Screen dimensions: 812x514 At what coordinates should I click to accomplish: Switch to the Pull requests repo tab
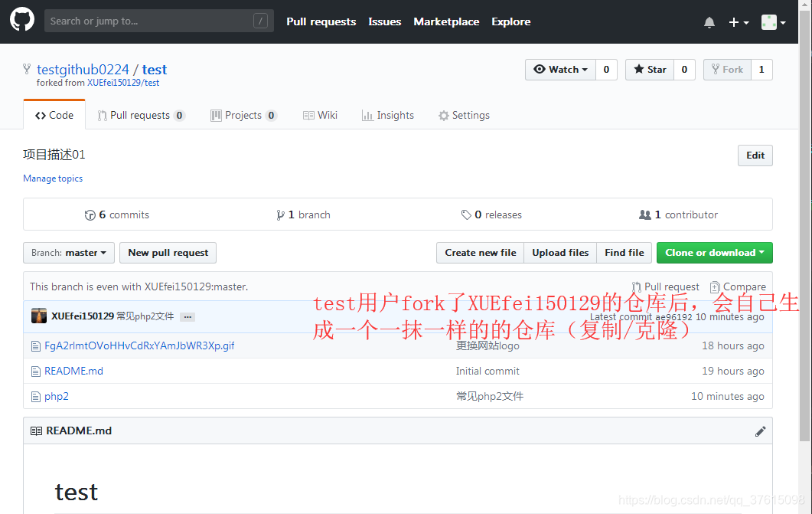pyautogui.click(x=141, y=115)
